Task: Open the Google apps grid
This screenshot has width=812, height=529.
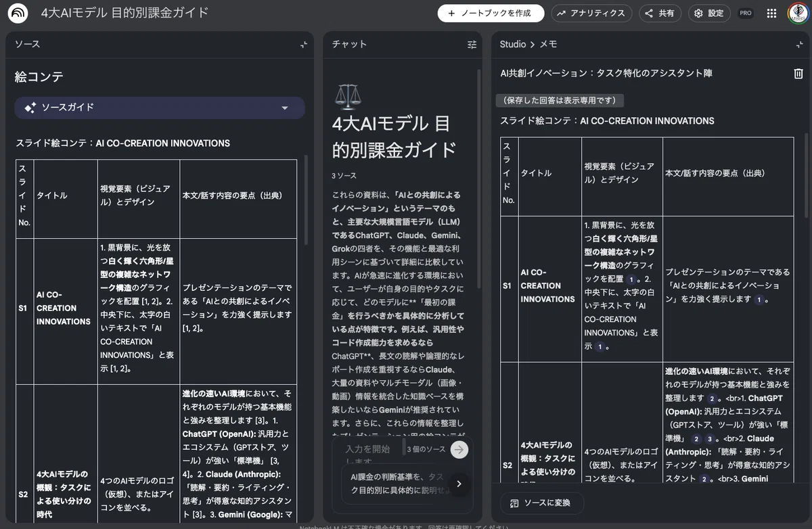Action: pos(771,13)
